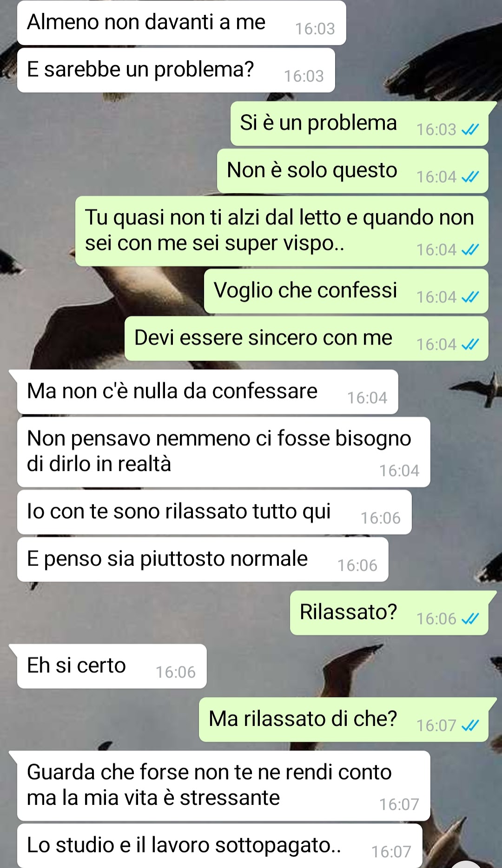Screen dimensions: 502x868
Task: Tap the "E penso sia piuttosto normale" bubble
Action: (203, 560)
